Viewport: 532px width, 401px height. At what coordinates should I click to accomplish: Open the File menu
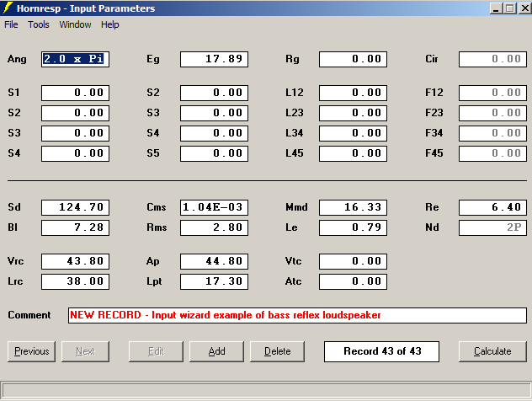tap(11, 24)
